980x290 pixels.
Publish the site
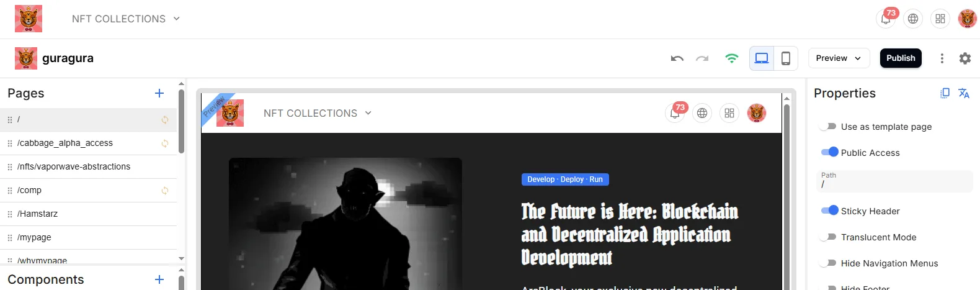pos(901,58)
